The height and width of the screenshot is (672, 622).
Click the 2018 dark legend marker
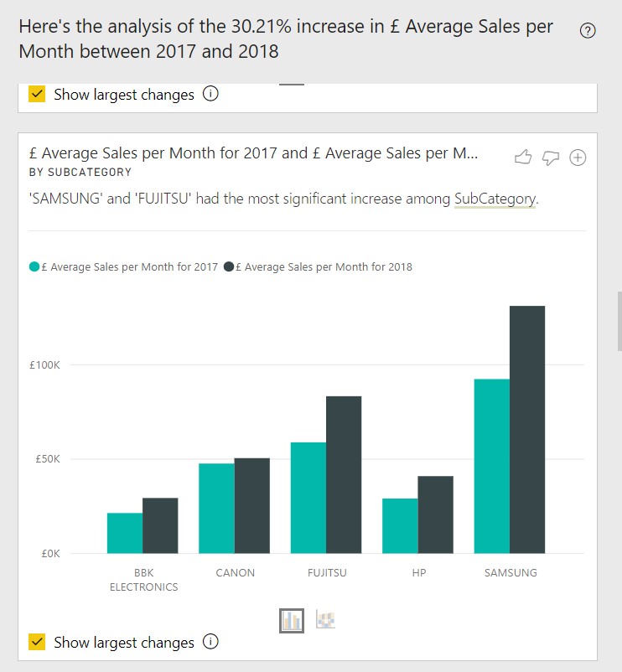coord(229,267)
